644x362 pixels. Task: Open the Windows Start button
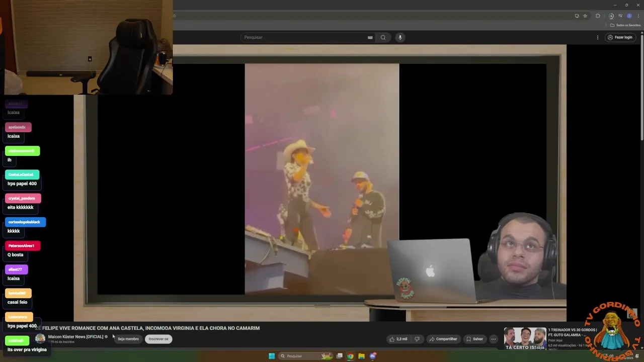[272, 356]
